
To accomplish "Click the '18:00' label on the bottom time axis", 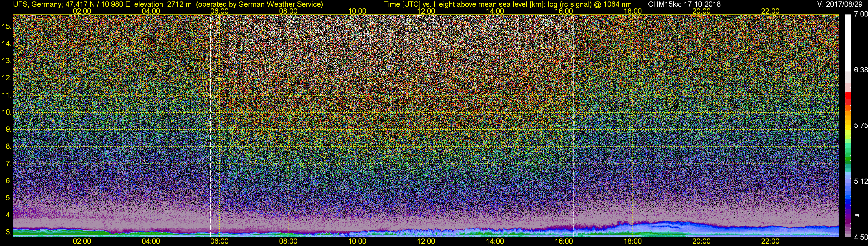I will (x=632, y=242).
